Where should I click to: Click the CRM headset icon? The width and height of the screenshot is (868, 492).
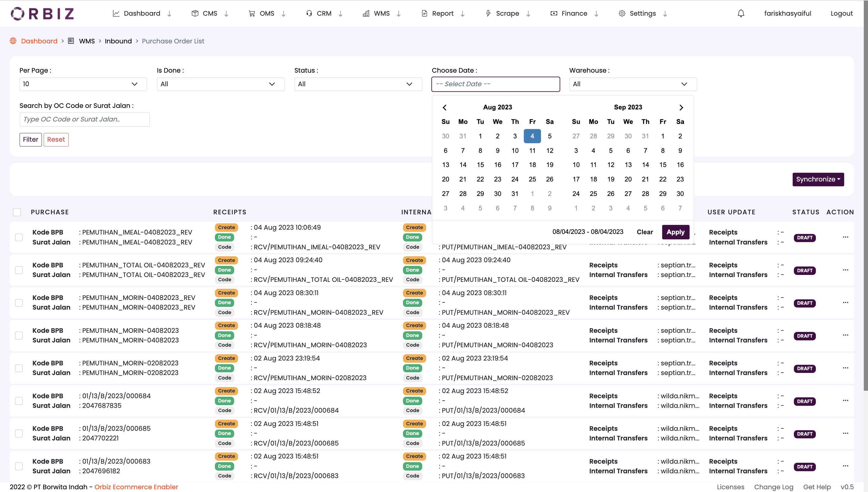[x=309, y=14]
